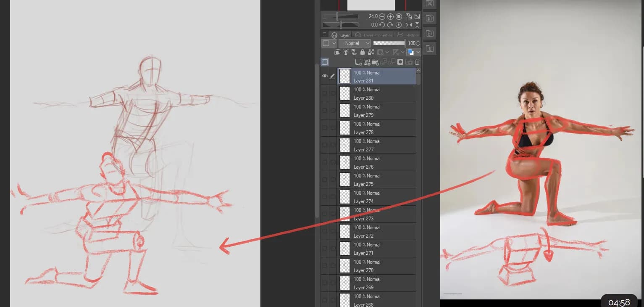Toggle Clip to Layer Below
Viewport: 644px width, 307px height.
(x=337, y=52)
